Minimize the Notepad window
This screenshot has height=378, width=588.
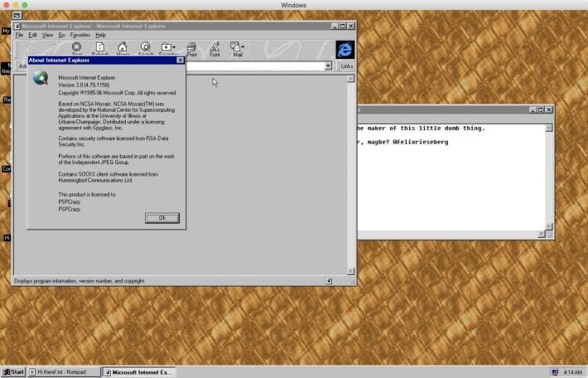[533, 109]
